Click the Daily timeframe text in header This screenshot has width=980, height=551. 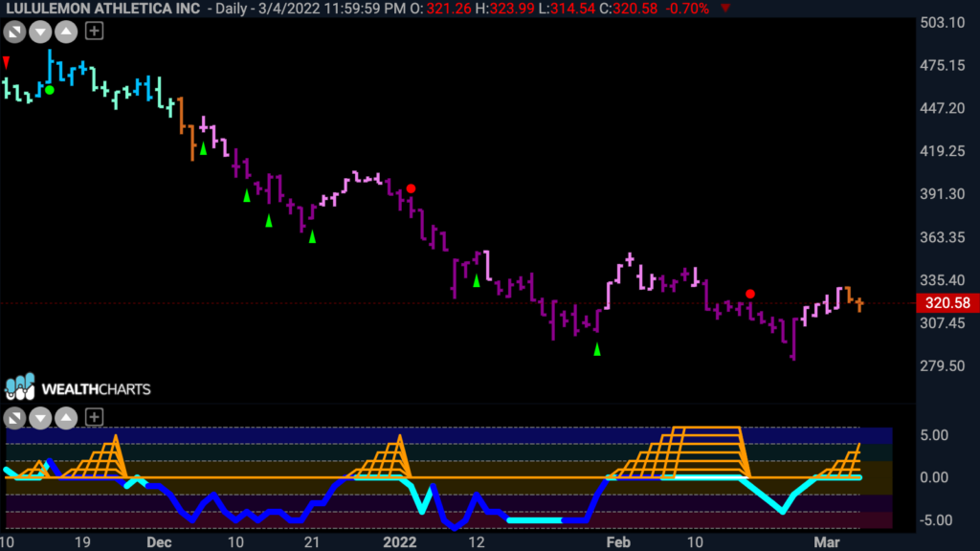pos(232,9)
